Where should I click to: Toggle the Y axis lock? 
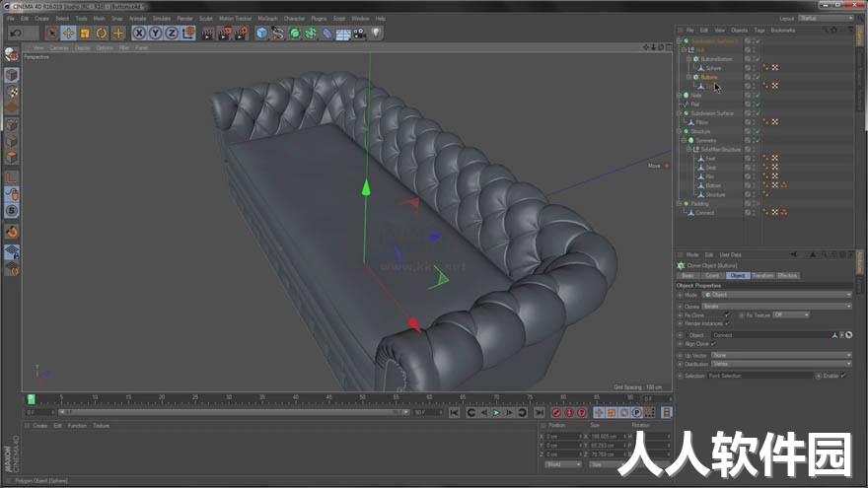tap(156, 34)
